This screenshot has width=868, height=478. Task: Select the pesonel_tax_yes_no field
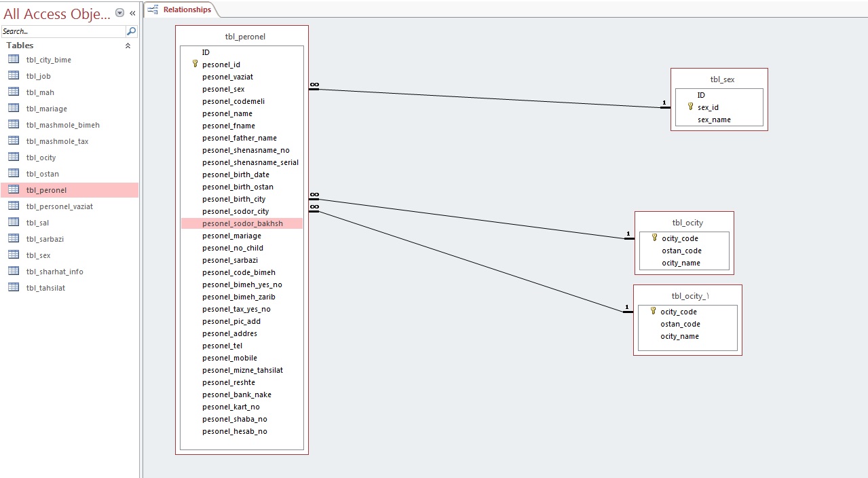[242, 309]
